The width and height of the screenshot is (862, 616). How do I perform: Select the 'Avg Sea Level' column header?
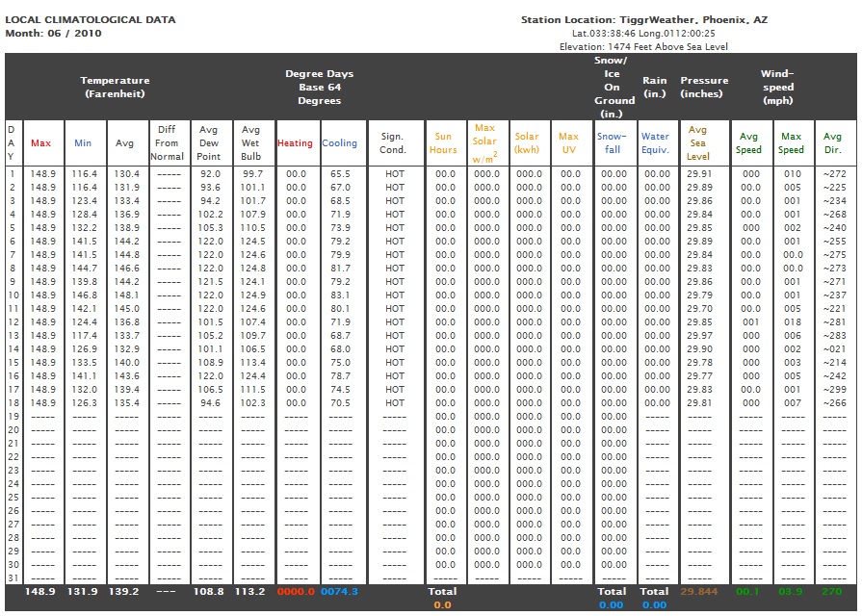click(697, 142)
